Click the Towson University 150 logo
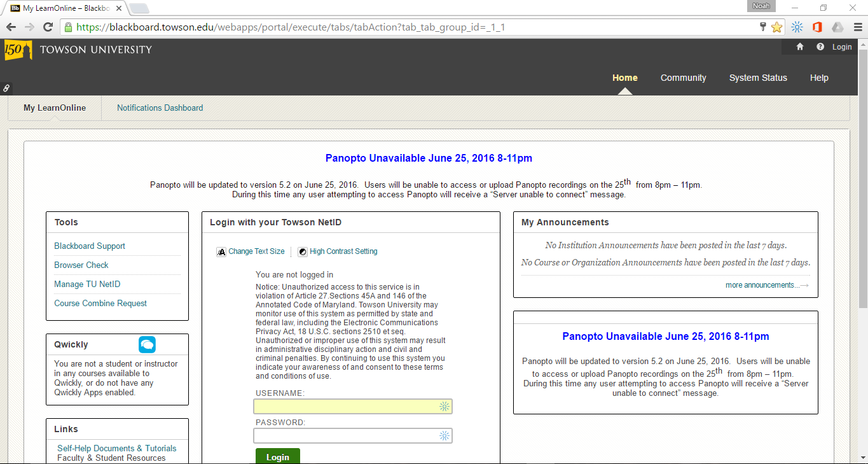 pyautogui.click(x=18, y=50)
